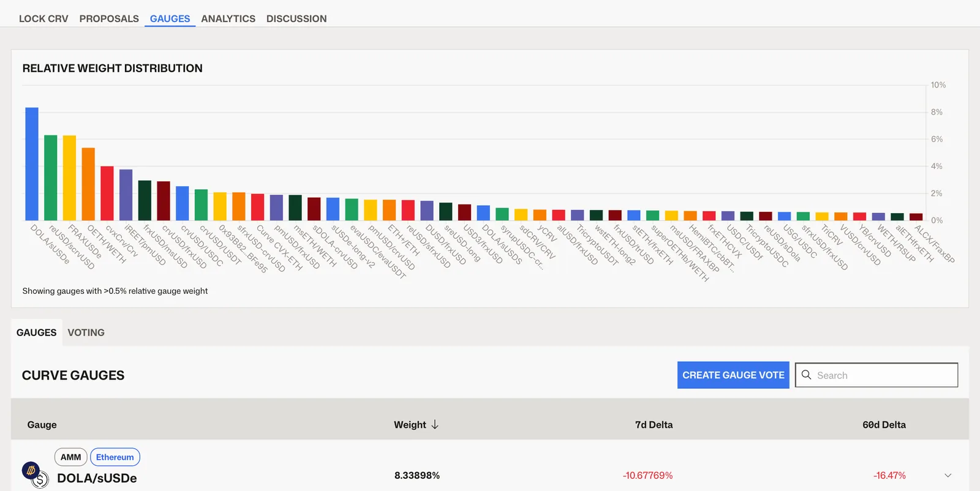
Task: Click the maroon ALCX/FraxBP chart bar
Action: tap(916, 217)
